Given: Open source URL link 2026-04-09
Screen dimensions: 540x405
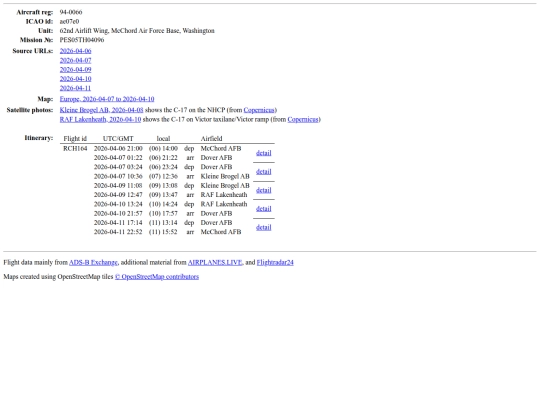Looking at the screenshot, I should (75, 70).
